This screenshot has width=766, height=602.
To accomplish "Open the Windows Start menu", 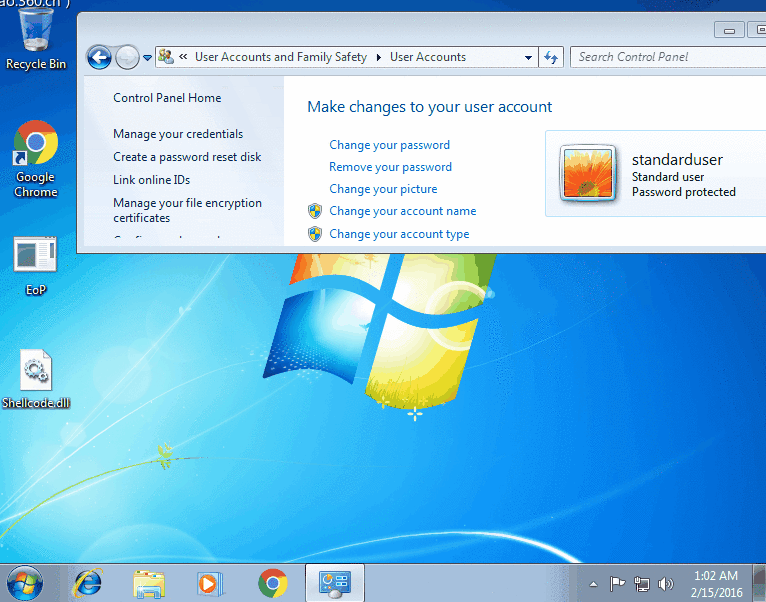I will coord(25,583).
